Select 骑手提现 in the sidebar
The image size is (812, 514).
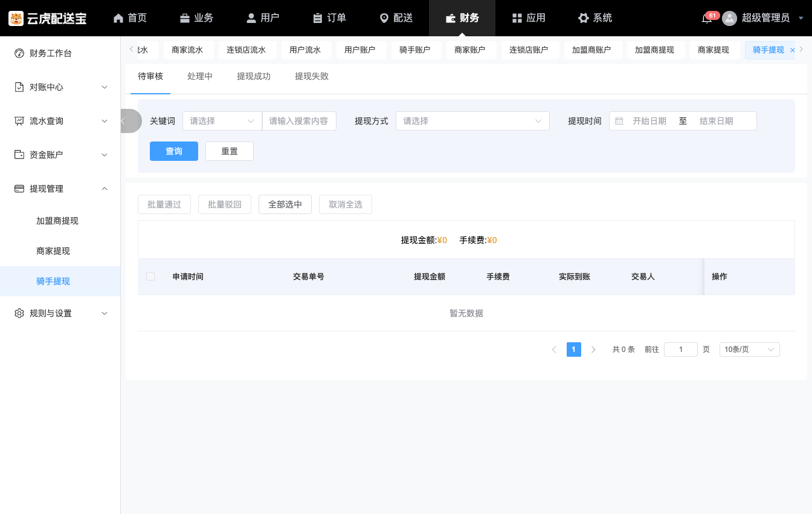click(60, 281)
